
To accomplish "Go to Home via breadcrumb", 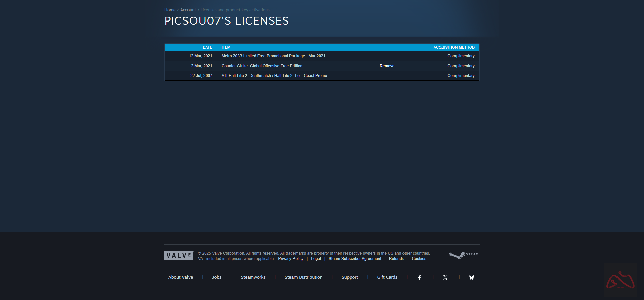I will click(170, 10).
